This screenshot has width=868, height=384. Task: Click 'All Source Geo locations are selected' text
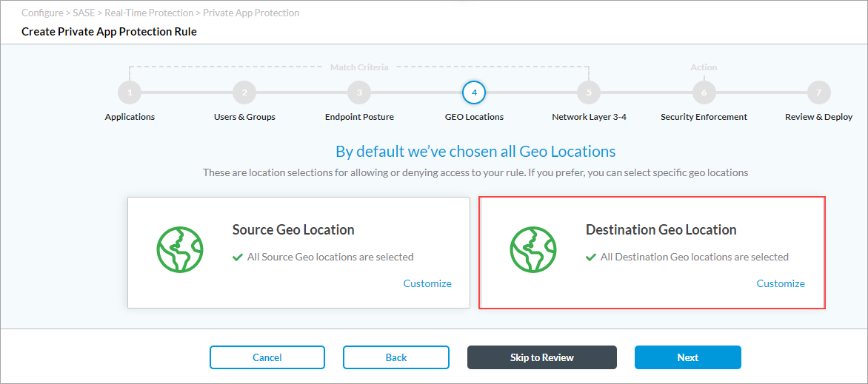pyautogui.click(x=330, y=257)
